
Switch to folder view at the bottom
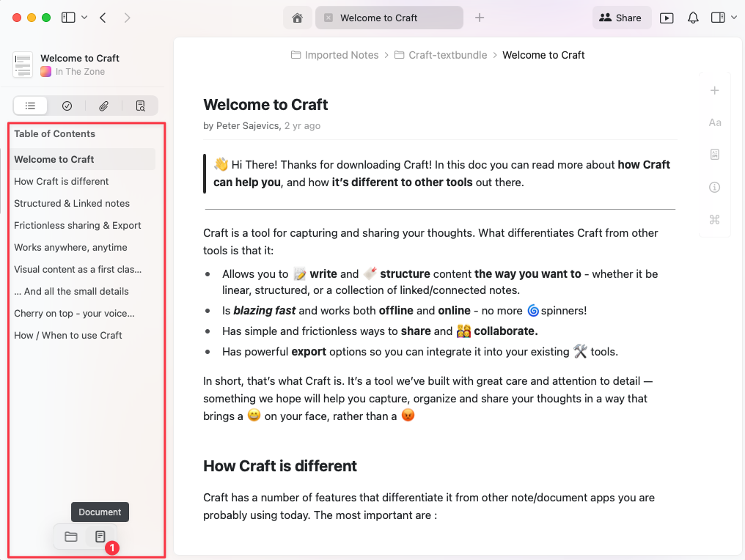point(71,537)
